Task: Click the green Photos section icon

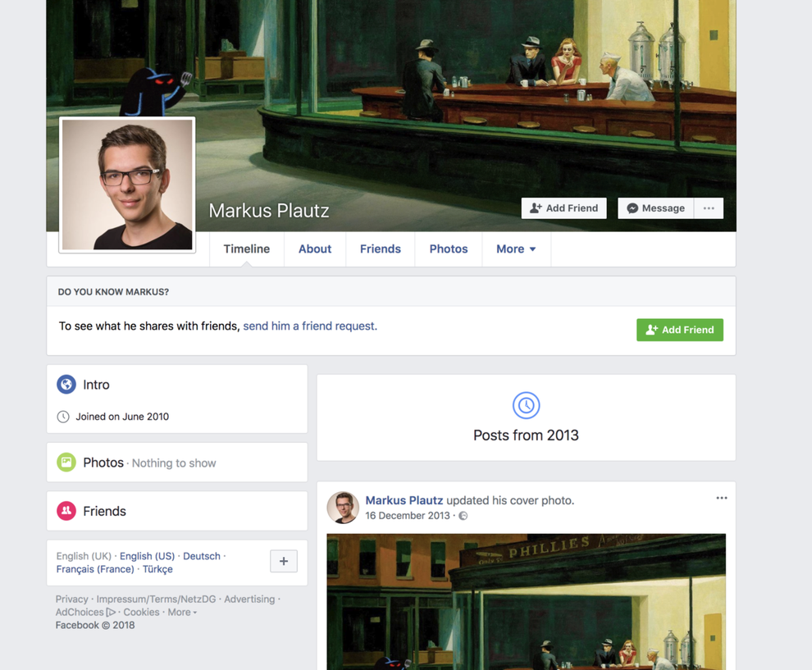Action: (x=66, y=463)
